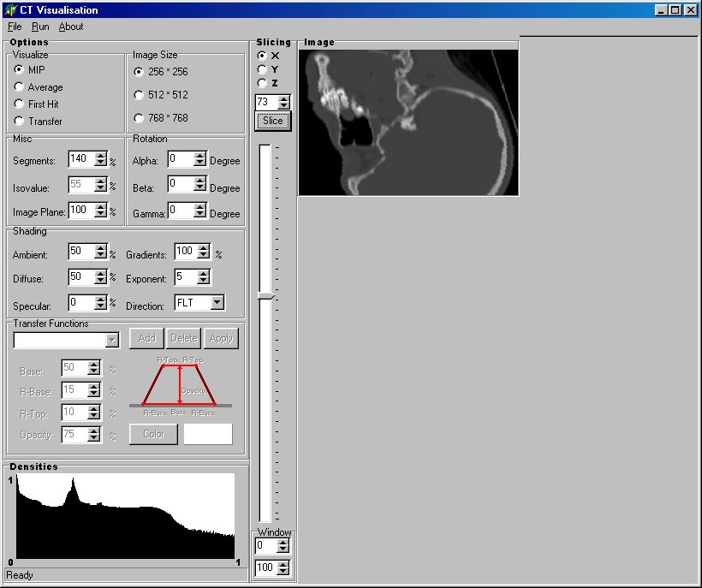Switch visualization to First Hit

click(20, 104)
